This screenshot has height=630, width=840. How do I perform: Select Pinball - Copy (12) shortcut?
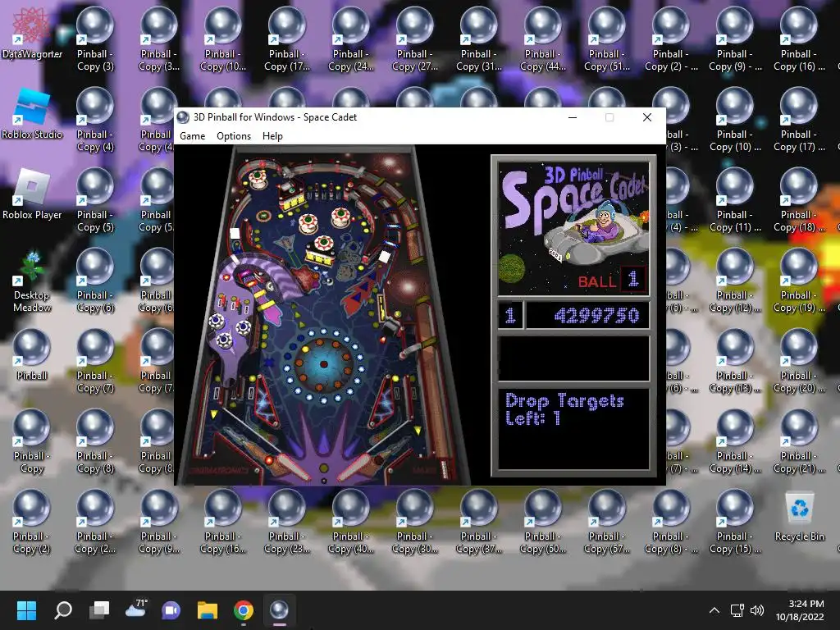point(735,281)
